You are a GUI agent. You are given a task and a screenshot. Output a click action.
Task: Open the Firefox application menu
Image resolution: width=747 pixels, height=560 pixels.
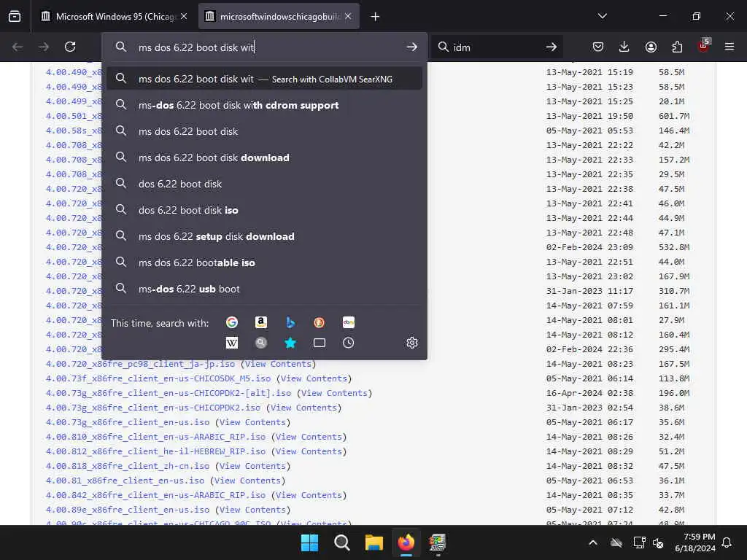(x=729, y=47)
